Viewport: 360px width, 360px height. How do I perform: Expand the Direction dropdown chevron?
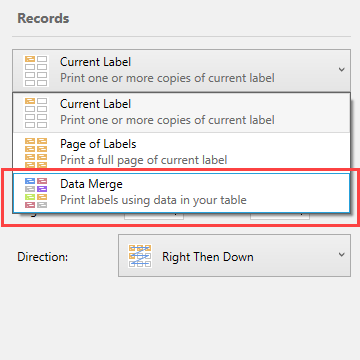click(x=341, y=255)
